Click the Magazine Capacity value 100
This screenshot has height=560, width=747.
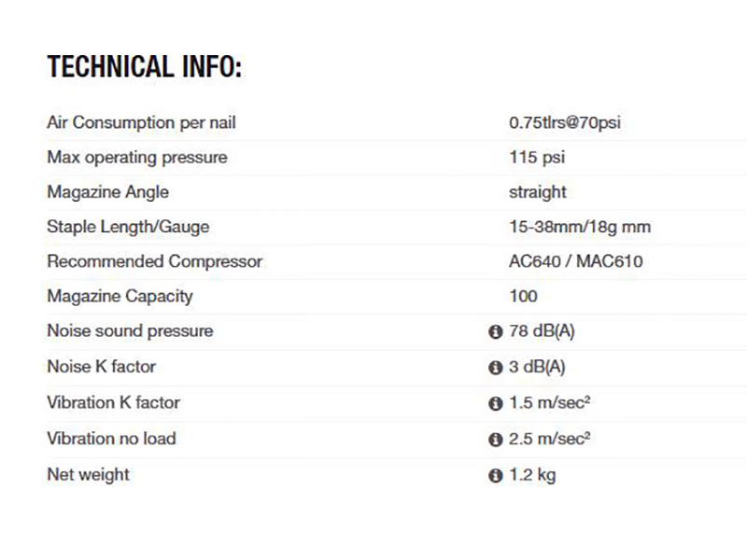(x=523, y=296)
